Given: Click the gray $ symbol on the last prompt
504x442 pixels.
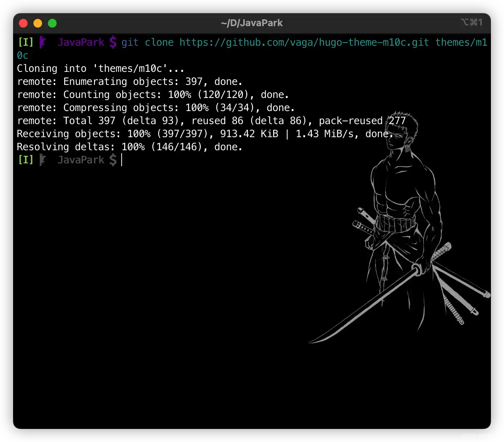Looking at the screenshot, I should click(113, 160).
